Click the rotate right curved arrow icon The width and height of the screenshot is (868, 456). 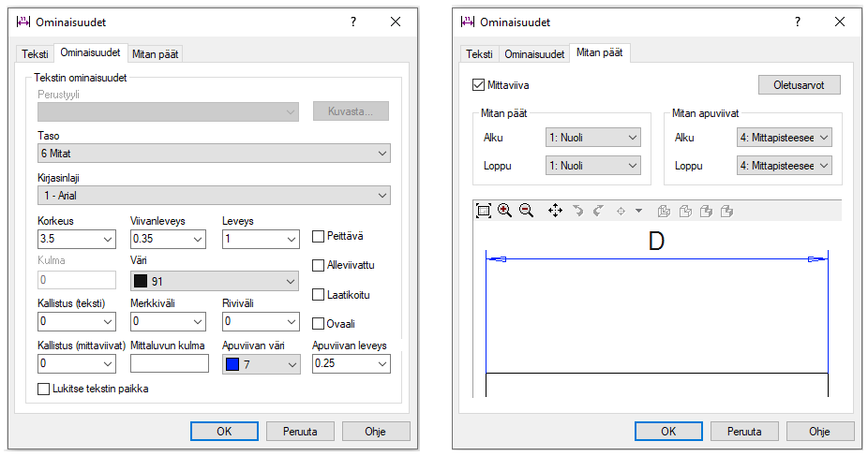point(598,211)
